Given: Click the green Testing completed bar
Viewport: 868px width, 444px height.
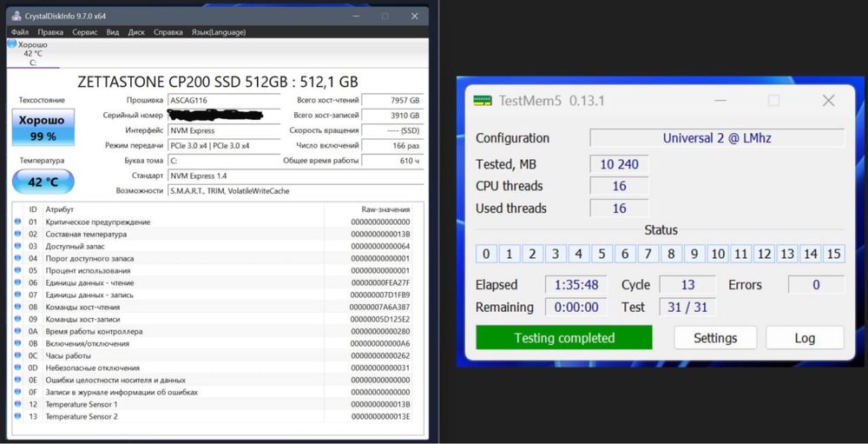Looking at the screenshot, I should (564, 338).
